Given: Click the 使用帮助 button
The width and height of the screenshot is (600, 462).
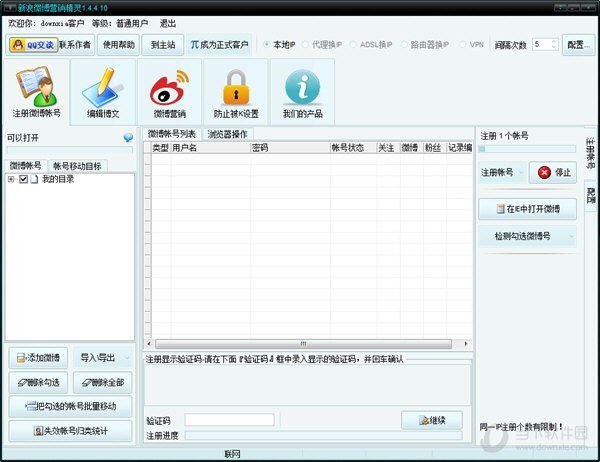Looking at the screenshot, I should coord(119,45).
